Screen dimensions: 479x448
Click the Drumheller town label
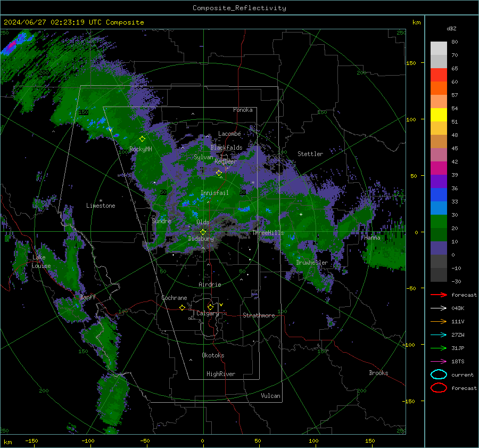312,263
